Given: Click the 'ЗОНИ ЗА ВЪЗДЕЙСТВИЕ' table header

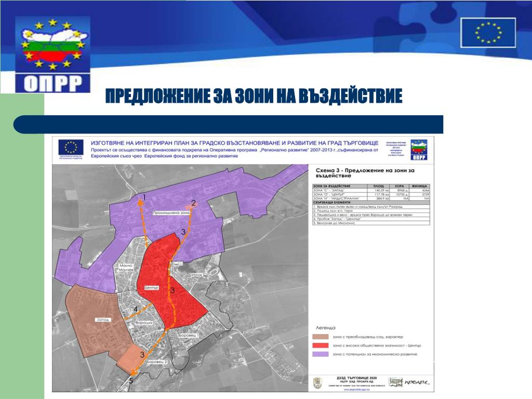Looking at the screenshot, I should point(340,187).
